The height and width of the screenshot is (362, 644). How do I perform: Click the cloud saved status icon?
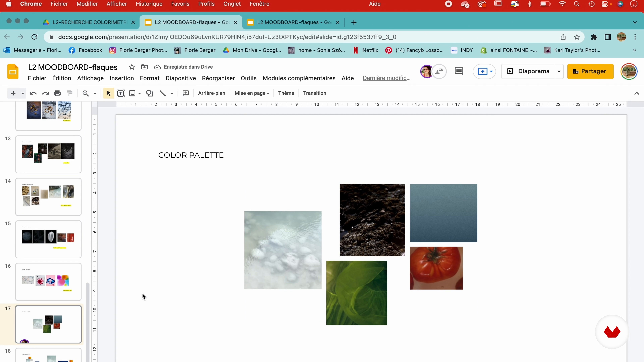pos(157,67)
